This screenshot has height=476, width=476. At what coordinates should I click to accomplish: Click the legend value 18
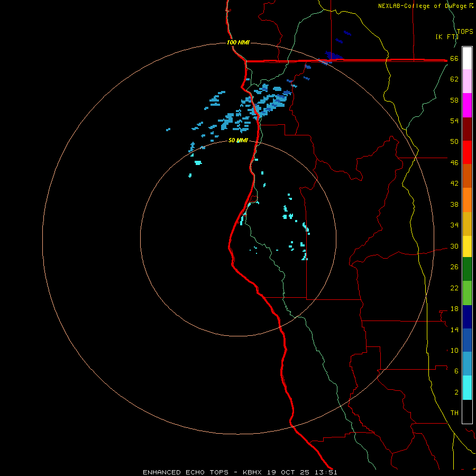[x=454, y=309]
